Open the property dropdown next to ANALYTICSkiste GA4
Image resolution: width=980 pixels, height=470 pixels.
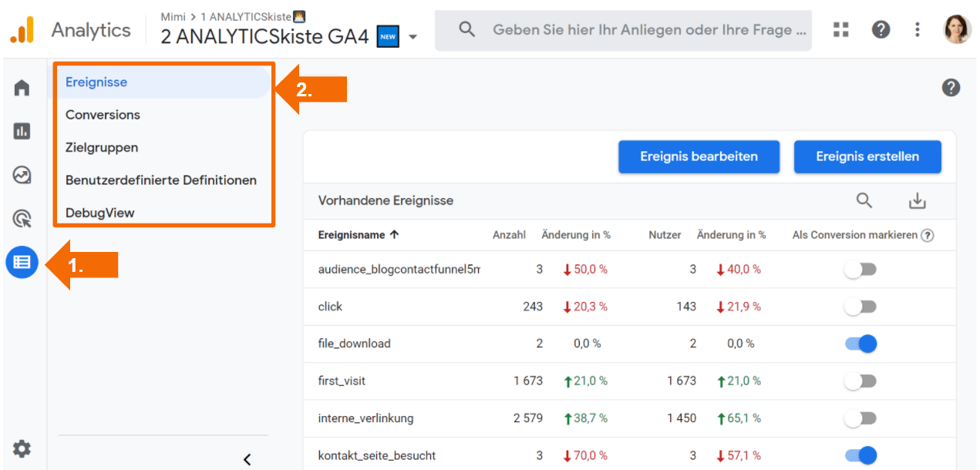pos(413,35)
